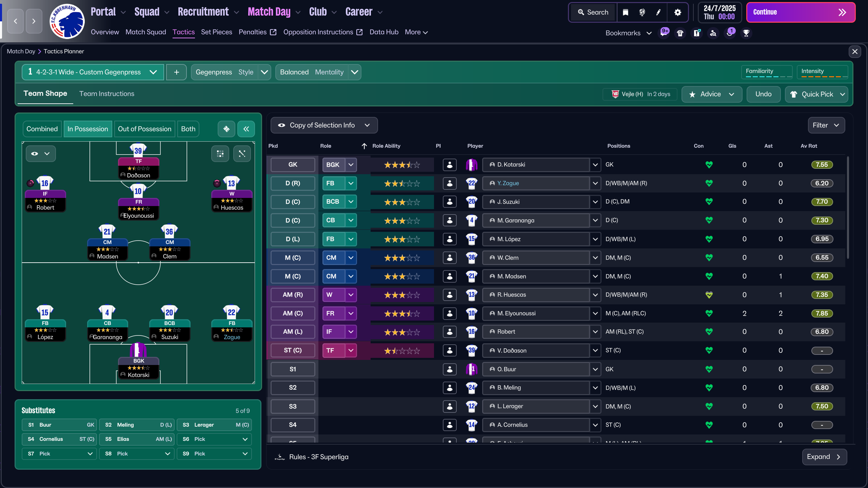Expand Copy of Selection Info view dropdown
This screenshot has height=488, width=868.
[x=324, y=125]
